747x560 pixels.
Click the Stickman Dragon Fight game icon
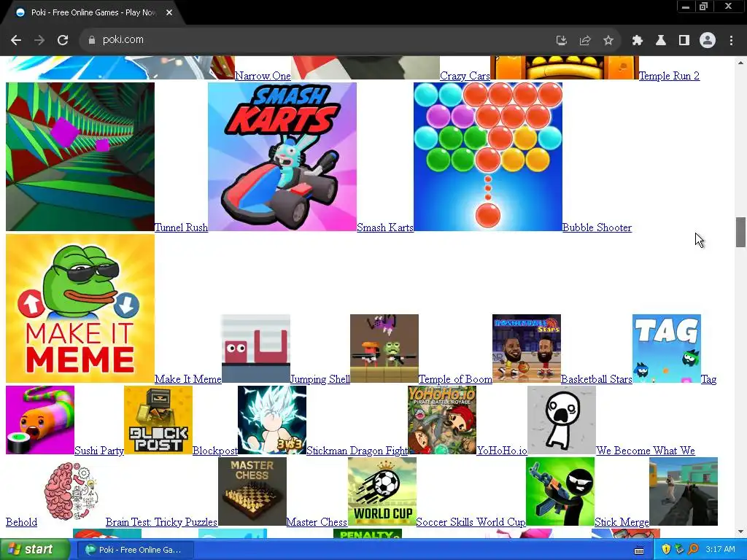(x=272, y=420)
